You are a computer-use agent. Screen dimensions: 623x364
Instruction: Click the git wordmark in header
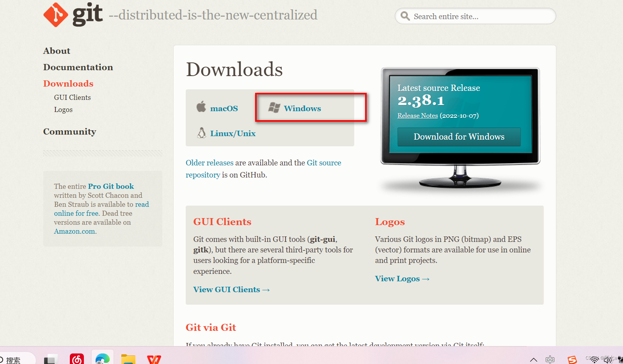click(88, 14)
